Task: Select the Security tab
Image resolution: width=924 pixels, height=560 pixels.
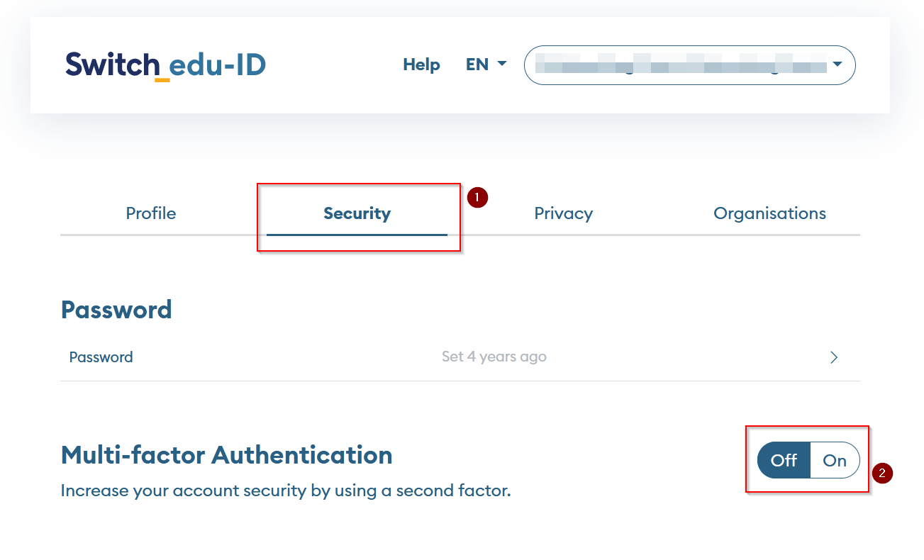Action: [357, 213]
